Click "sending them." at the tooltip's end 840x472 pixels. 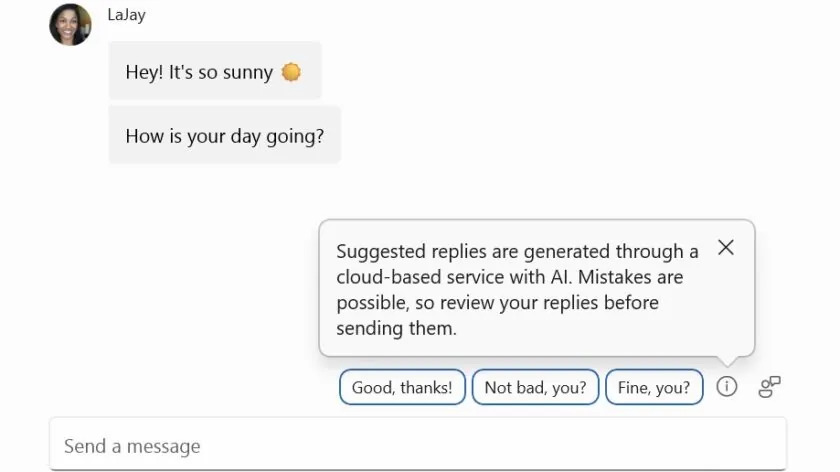coord(396,328)
